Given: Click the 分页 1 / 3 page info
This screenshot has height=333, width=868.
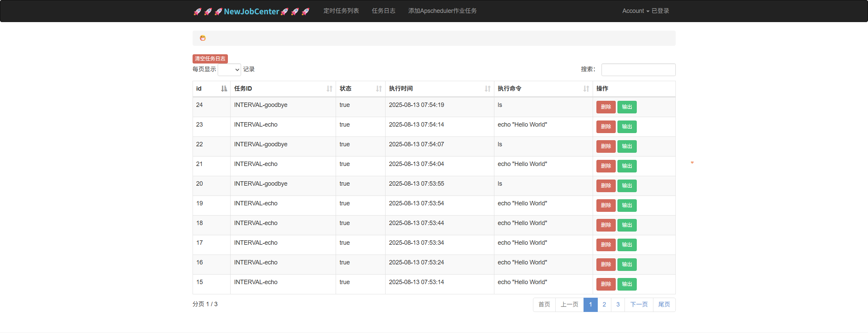Looking at the screenshot, I should pyautogui.click(x=205, y=304).
